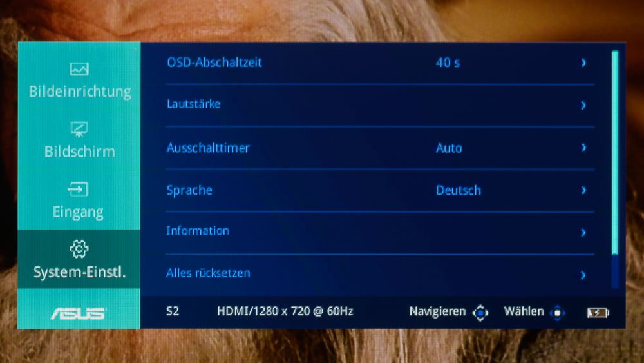The width and height of the screenshot is (644, 363).
Task: Open the Bildeinrichtung menu label
Action: click(x=80, y=92)
